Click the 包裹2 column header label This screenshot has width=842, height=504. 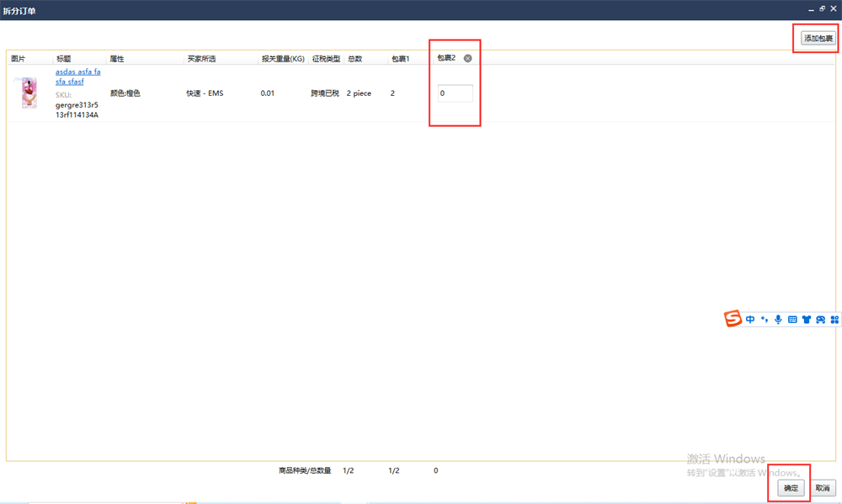coord(446,58)
